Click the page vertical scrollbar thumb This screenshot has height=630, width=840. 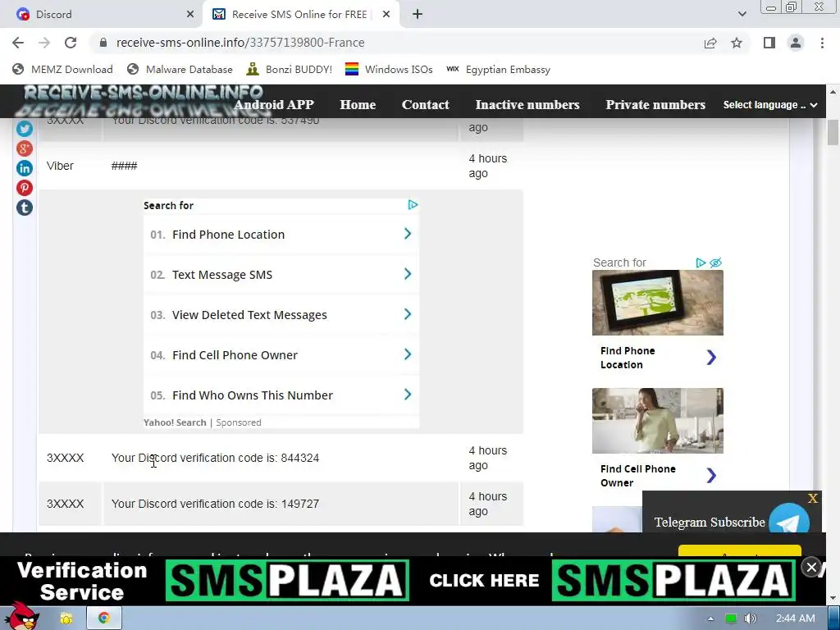point(833,132)
